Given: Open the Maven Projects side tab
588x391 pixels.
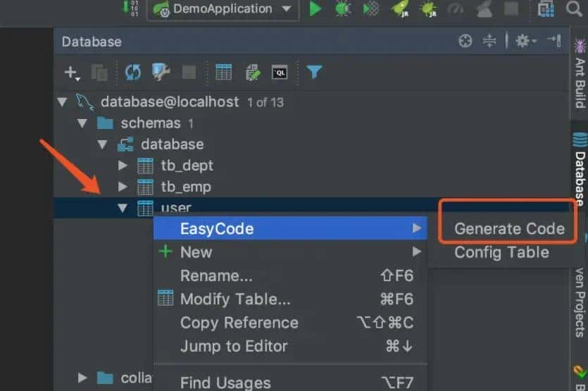Looking at the screenshot, I should click(580, 302).
